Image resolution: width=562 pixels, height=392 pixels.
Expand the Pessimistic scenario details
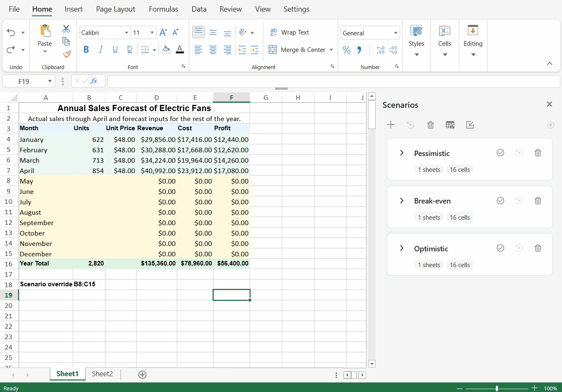pos(401,153)
